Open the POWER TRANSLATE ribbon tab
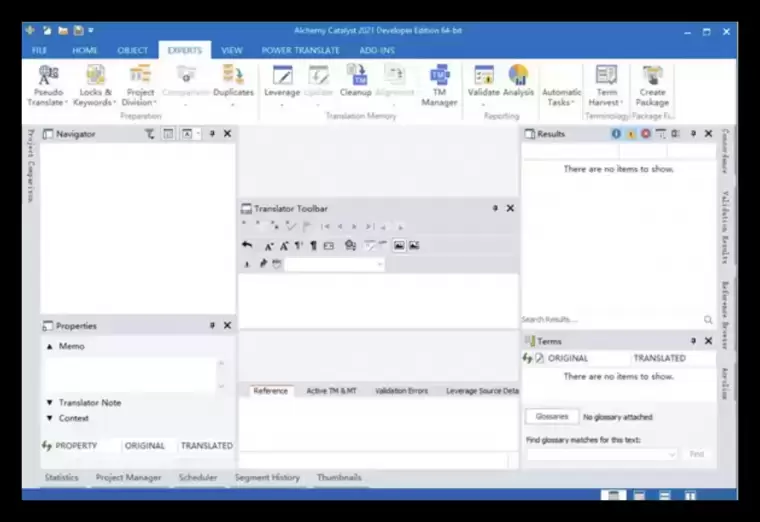Image resolution: width=760 pixels, height=522 pixels. tap(300, 50)
